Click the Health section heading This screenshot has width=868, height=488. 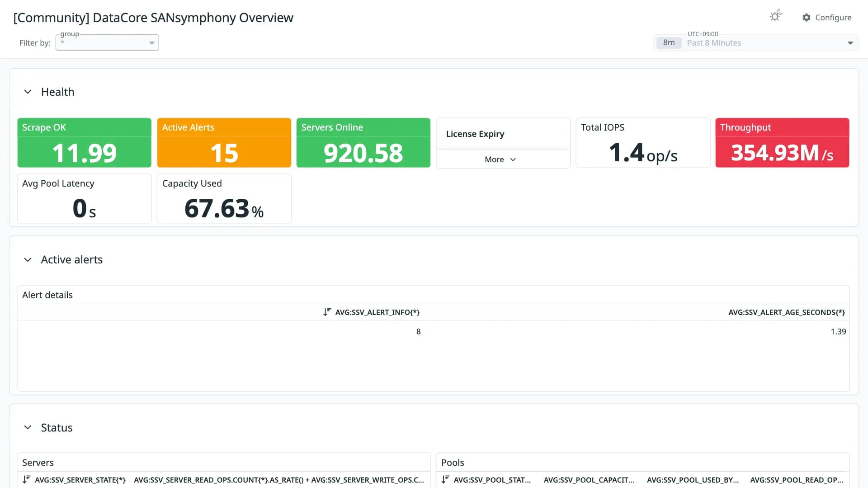tap(57, 92)
